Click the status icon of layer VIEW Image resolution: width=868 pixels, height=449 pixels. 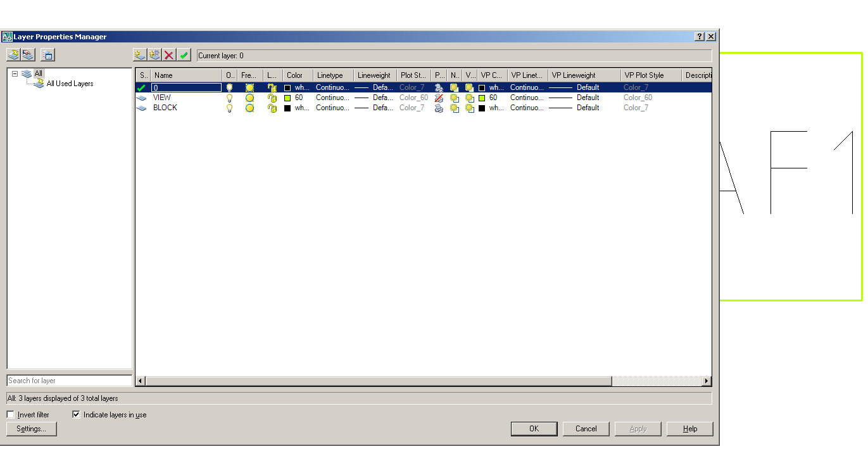tap(141, 98)
